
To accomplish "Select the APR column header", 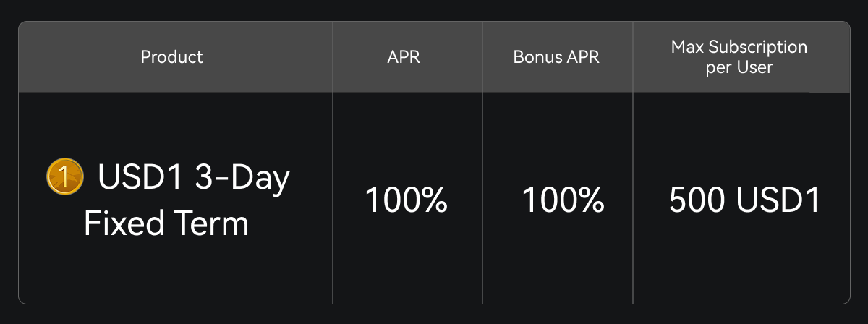I will click(x=404, y=57).
